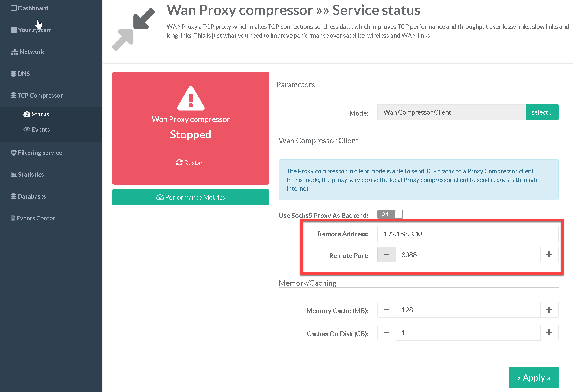The image size is (573, 392).
Task: Click the Dashboard icon in sidebar
Action: point(14,8)
